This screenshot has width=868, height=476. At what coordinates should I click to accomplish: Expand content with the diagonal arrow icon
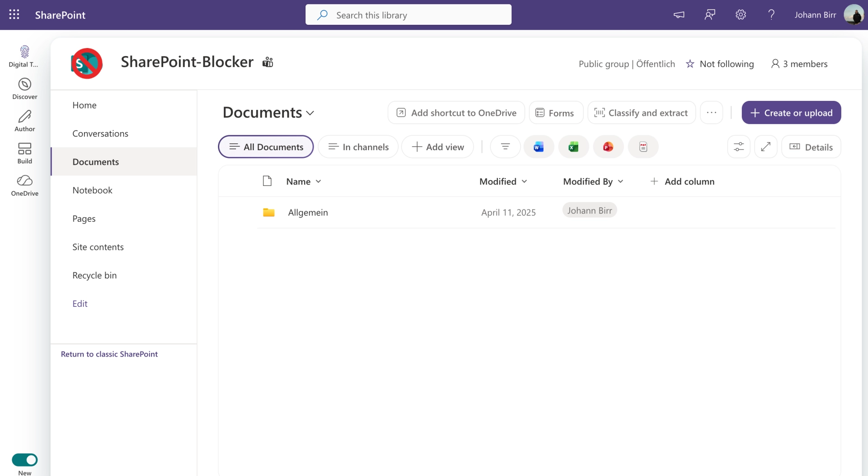click(765, 147)
